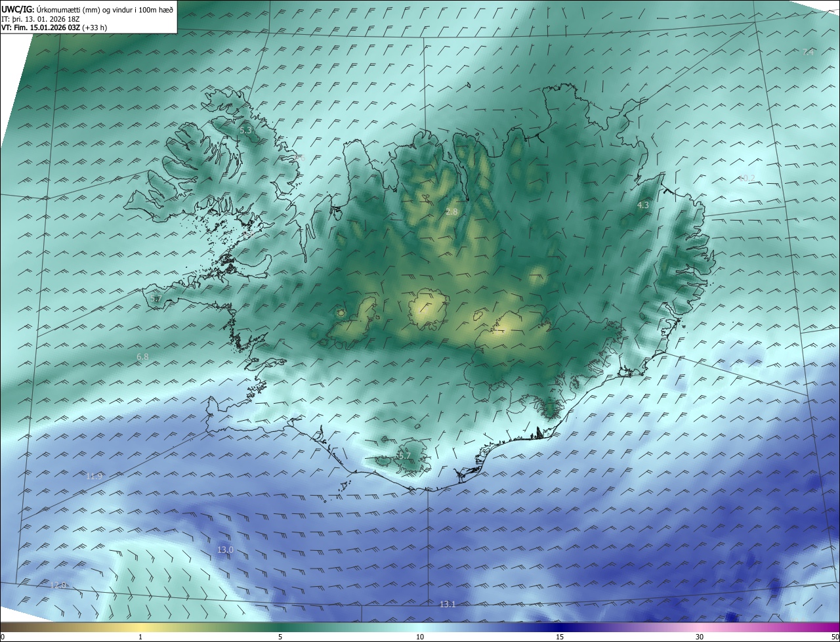Click the 10.2 value label off the east coast

747,178
